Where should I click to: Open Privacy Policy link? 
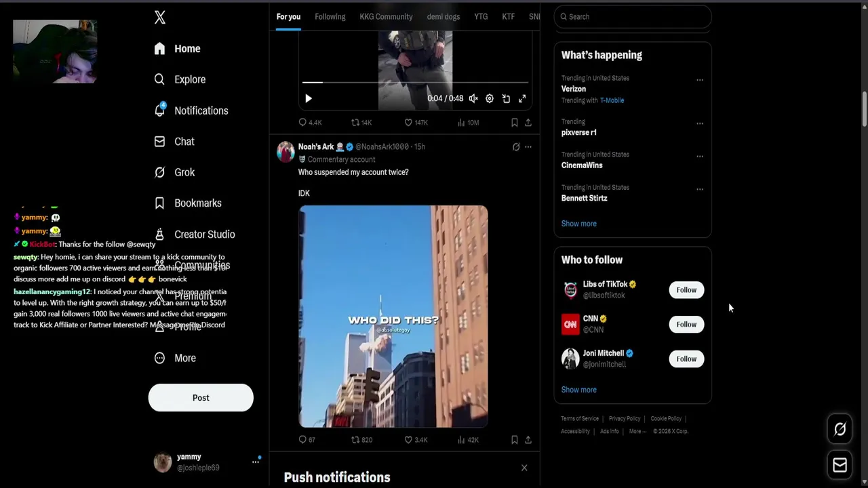[625, 419]
